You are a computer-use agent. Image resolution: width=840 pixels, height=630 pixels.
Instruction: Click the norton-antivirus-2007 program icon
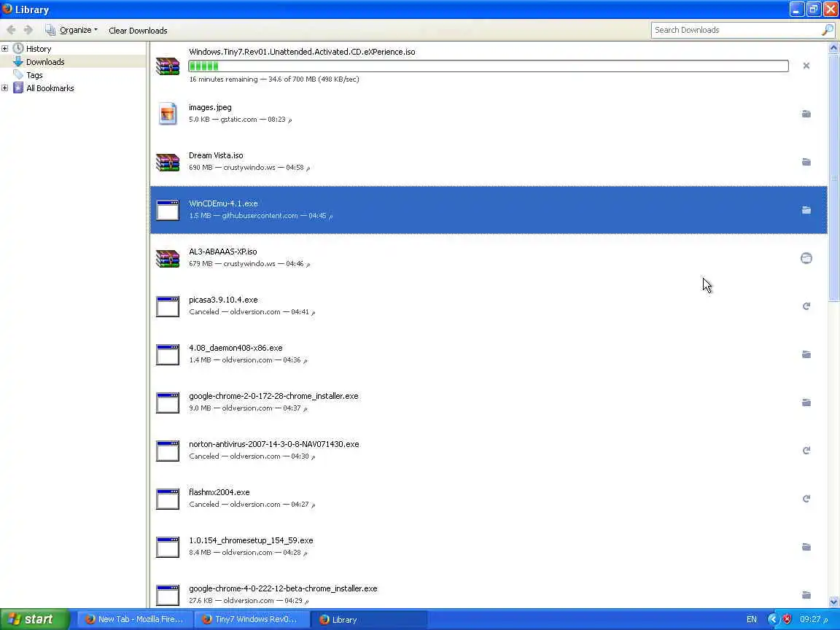click(168, 451)
